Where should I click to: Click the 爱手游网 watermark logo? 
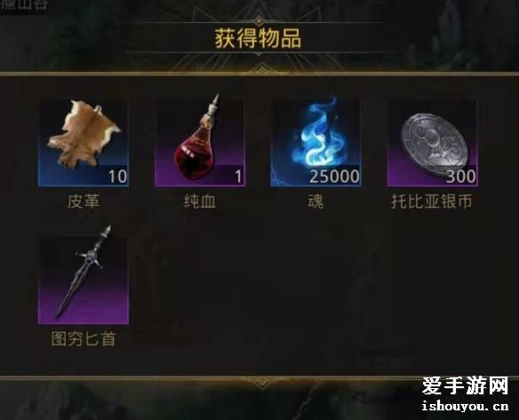click(465, 385)
